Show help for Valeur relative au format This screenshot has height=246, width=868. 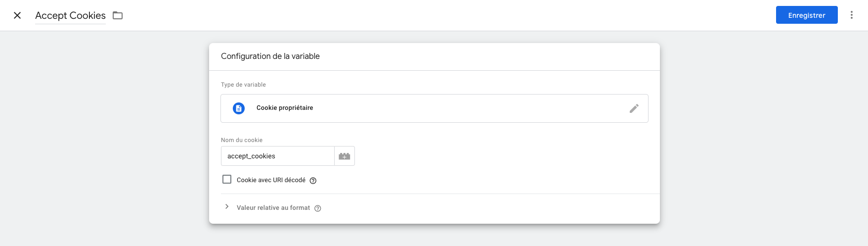point(318,208)
